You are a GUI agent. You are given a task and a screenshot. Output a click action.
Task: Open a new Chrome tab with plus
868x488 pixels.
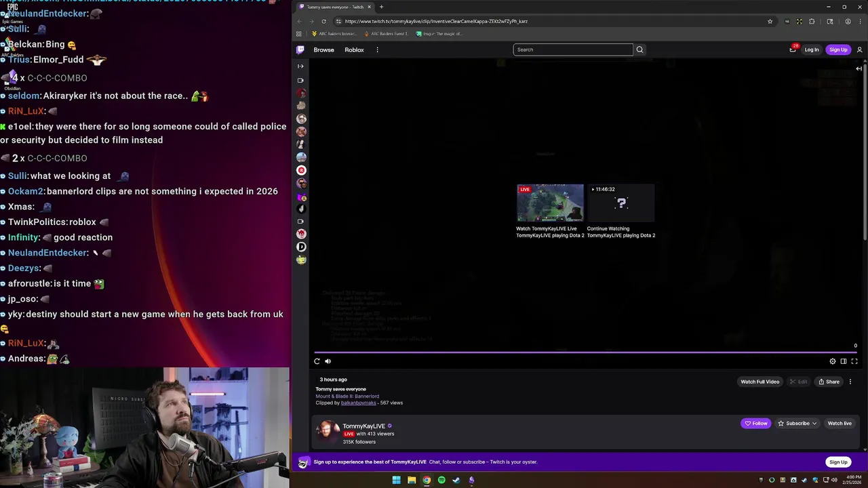click(381, 7)
